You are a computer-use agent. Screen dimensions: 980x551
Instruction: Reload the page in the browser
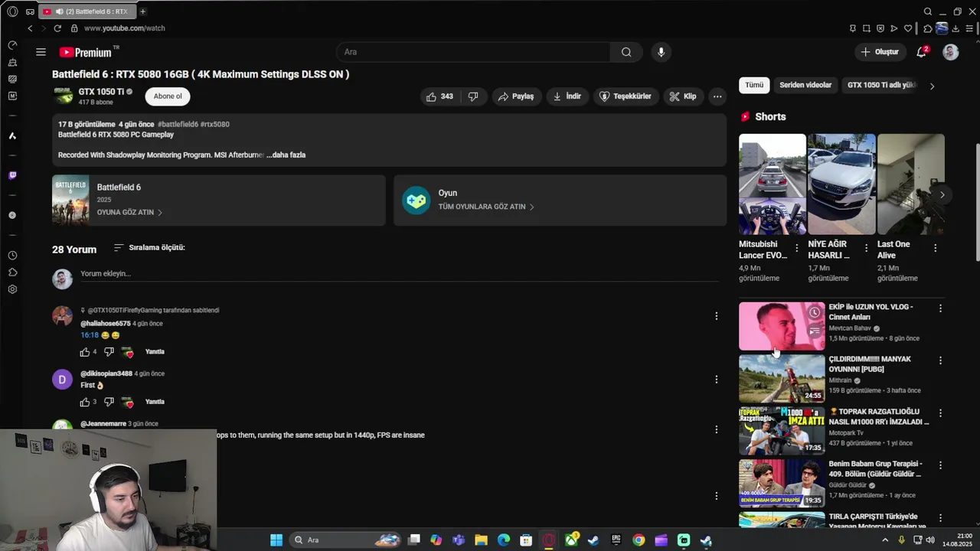point(57,28)
